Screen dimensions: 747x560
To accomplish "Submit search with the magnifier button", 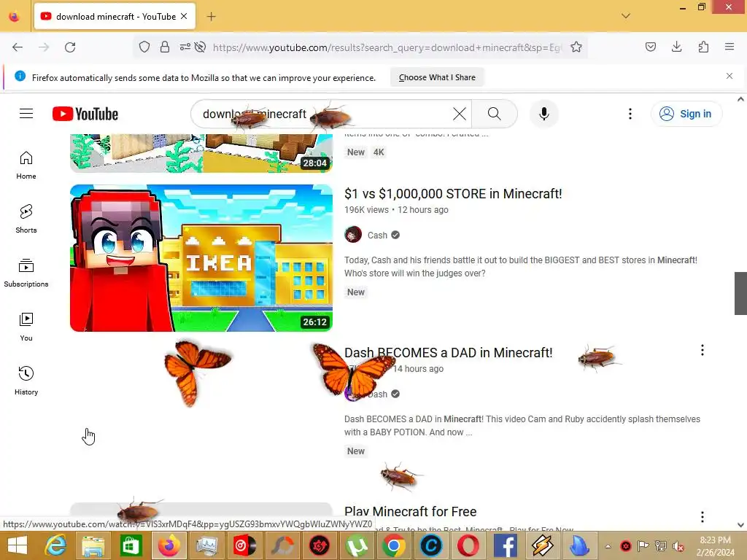I will 495,114.
